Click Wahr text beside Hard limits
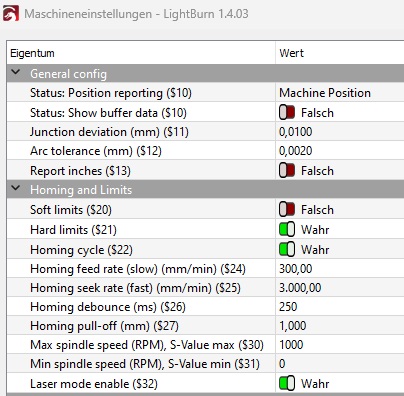Image resolution: width=404 pixels, height=396 pixels. tap(315, 230)
